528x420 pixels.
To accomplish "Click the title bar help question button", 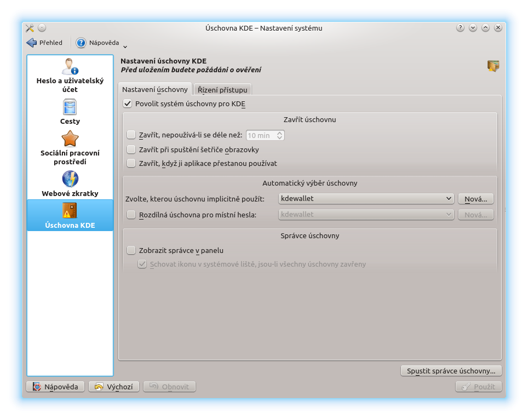I will pyautogui.click(x=460, y=28).
